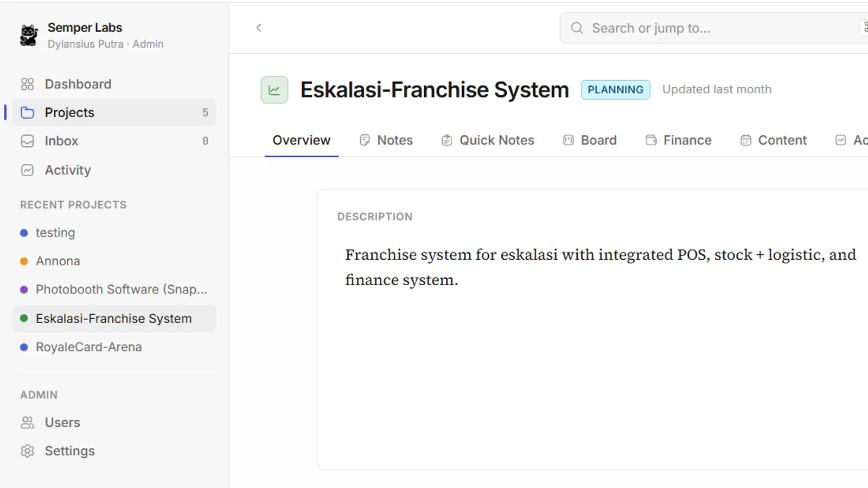
Task: Click the Projects folder icon
Action: click(27, 113)
